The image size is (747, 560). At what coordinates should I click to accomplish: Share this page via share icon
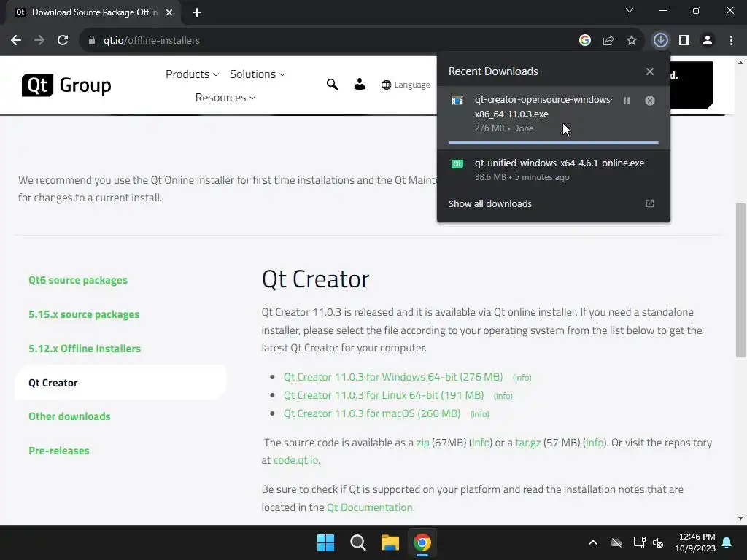click(608, 41)
